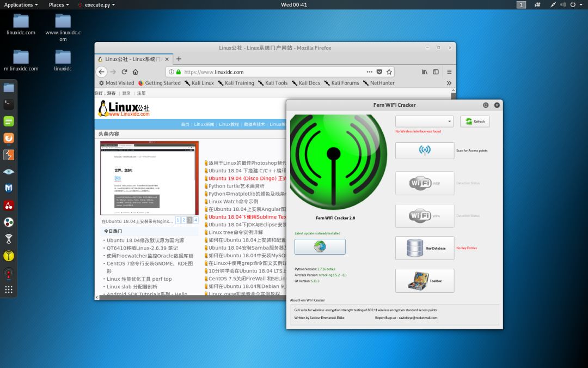
Task: Open article Linux tree命令实例详解
Action: point(236,232)
